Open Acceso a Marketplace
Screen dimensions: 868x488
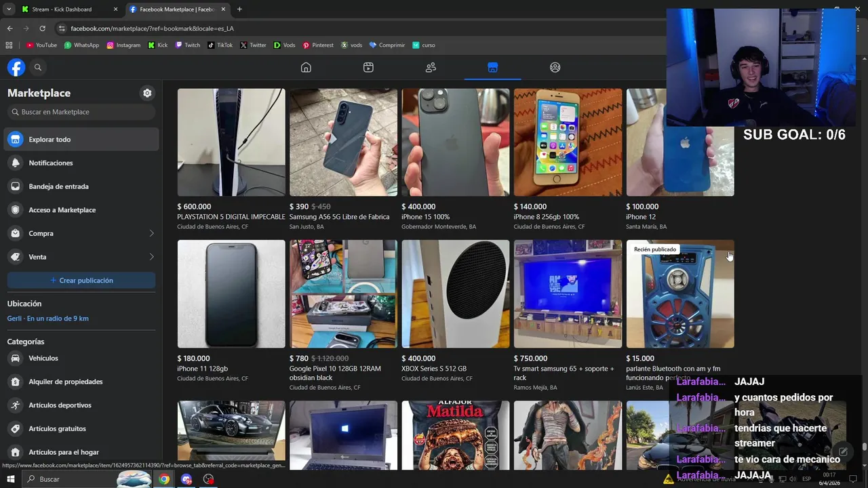(81, 210)
